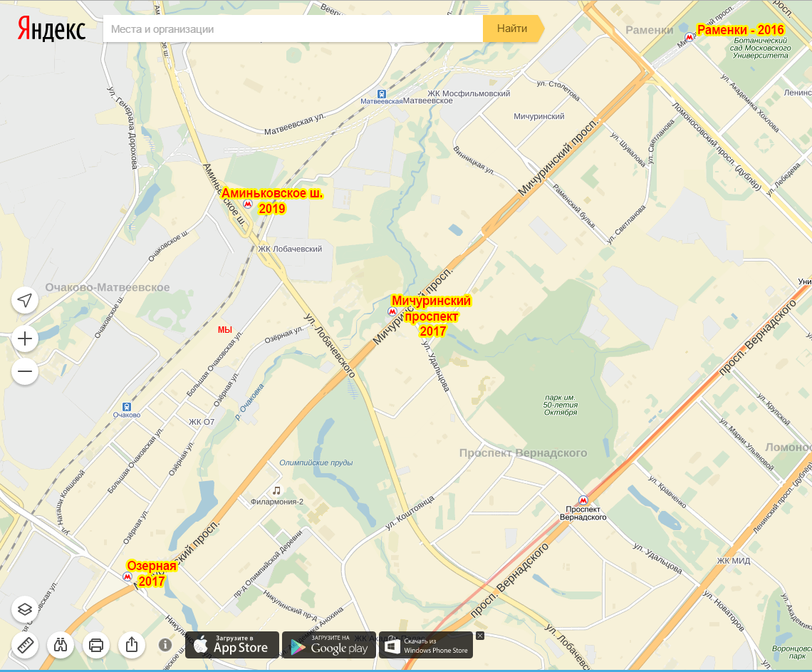Click the gray info icon
This screenshot has height=672, width=812.
pos(165,645)
